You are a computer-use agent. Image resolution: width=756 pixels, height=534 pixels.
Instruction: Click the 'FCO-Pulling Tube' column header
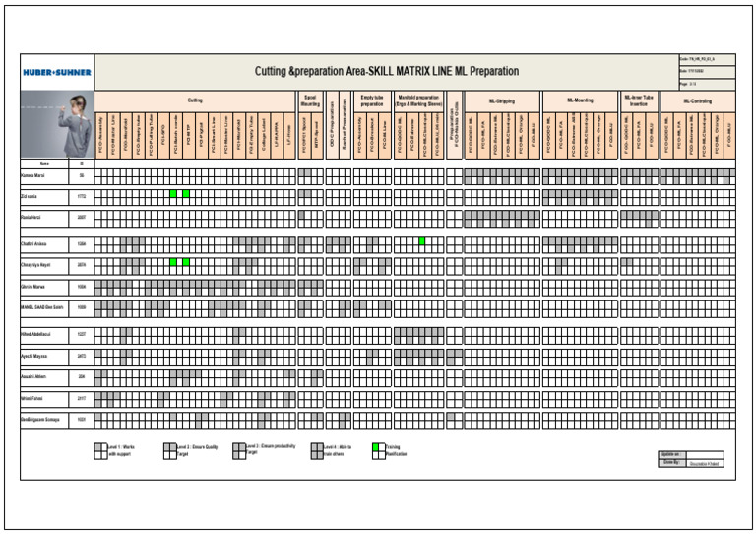[x=152, y=136]
